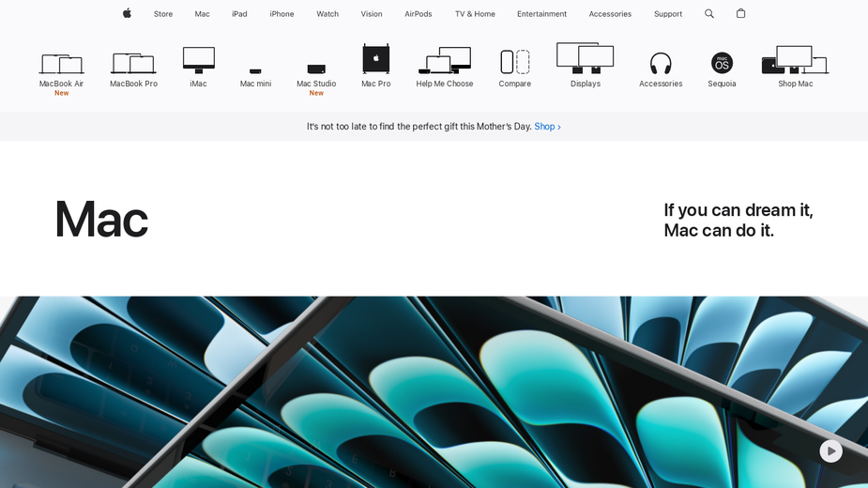Open the Mac Pro tower icon
The width and height of the screenshot is (868, 488).
point(376,59)
